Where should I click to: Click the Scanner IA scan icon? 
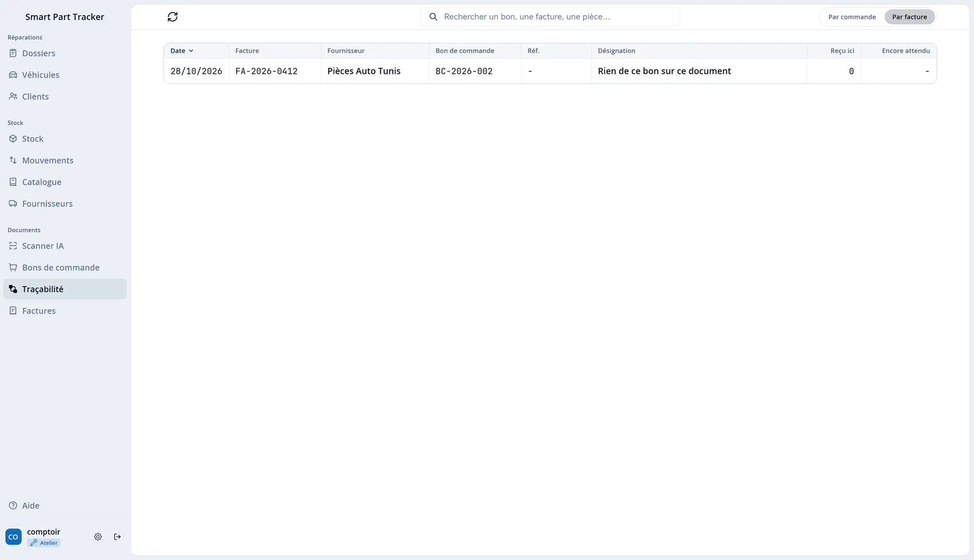[13, 246]
